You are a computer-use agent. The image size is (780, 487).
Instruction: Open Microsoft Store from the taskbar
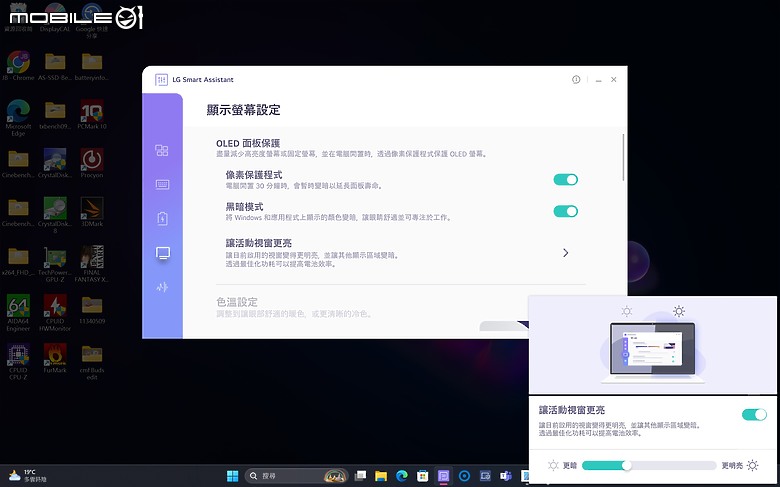422,476
